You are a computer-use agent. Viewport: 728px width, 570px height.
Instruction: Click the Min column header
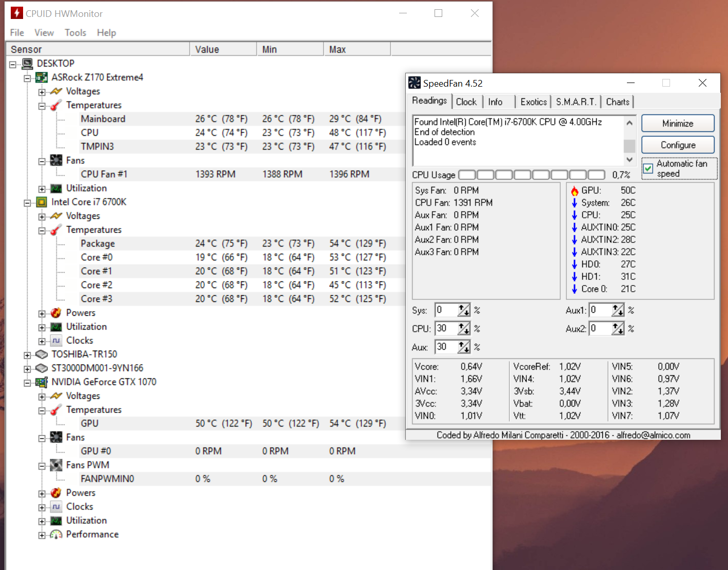(x=290, y=49)
